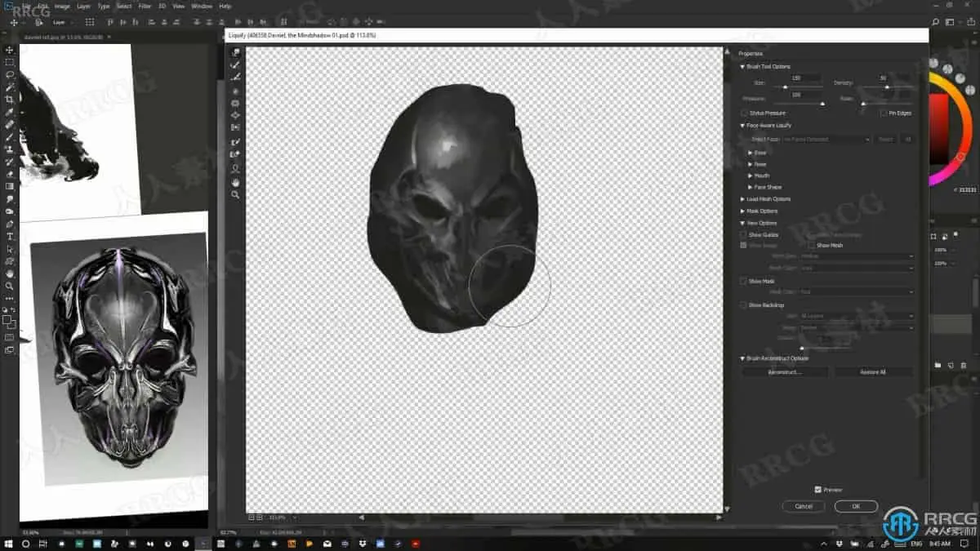Image resolution: width=980 pixels, height=551 pixels.
Task: Select the Rectangular Marquee tool
Action: (x=10, y=62)
